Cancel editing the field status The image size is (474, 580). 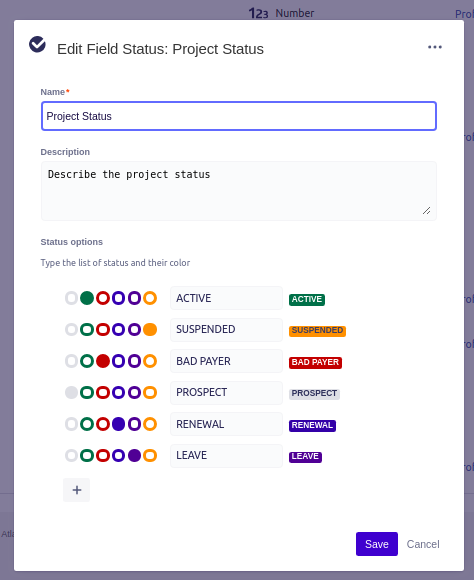click(423, 544)
